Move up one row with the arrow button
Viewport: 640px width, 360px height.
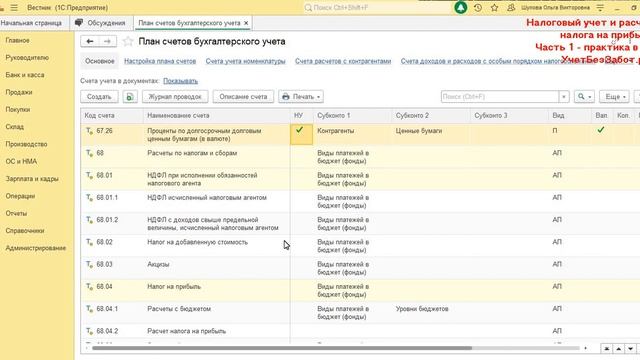point(618,349)
